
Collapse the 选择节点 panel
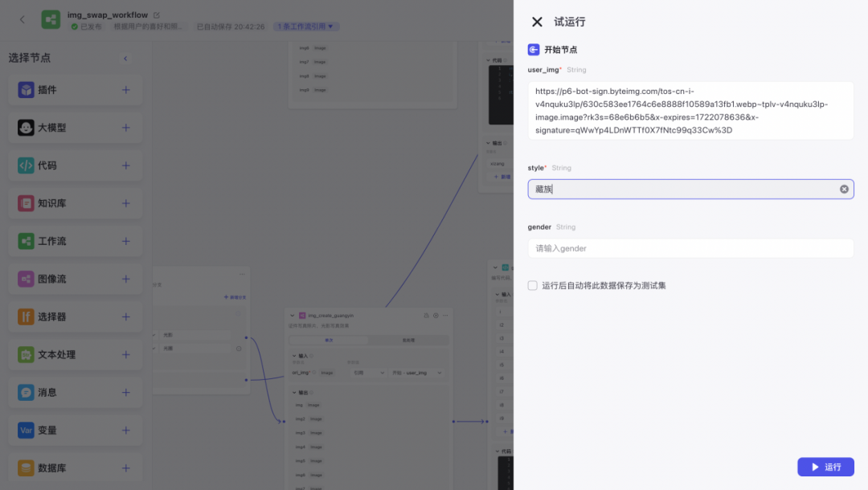tap(125, 58)
